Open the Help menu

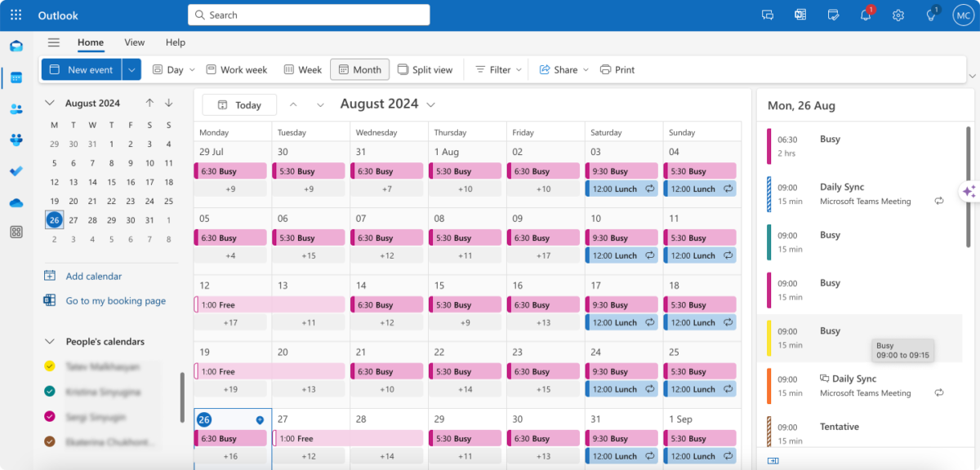tap(175, 42)
